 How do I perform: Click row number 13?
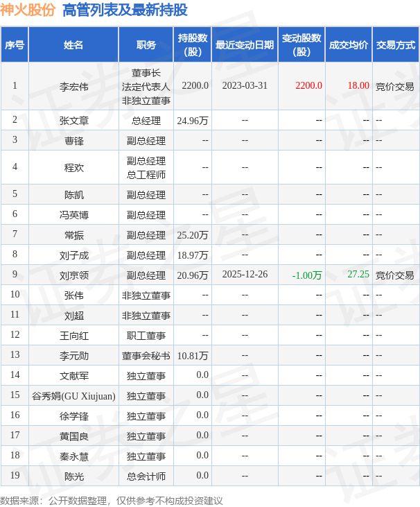tap(15, 354)
